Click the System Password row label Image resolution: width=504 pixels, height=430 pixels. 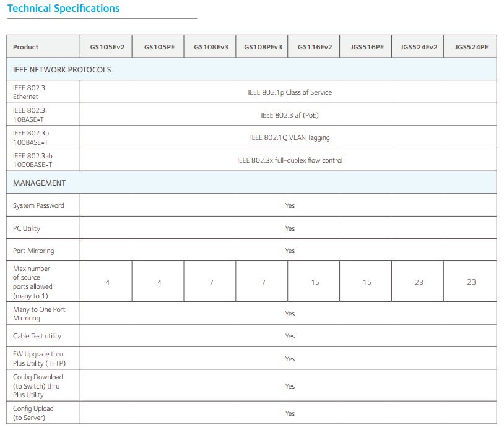(x=38, y=205)
